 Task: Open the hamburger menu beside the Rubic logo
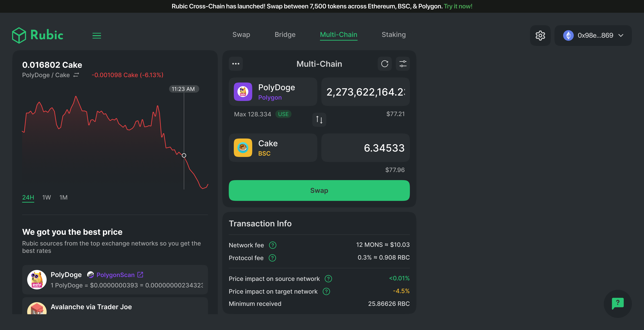(96, 36)
